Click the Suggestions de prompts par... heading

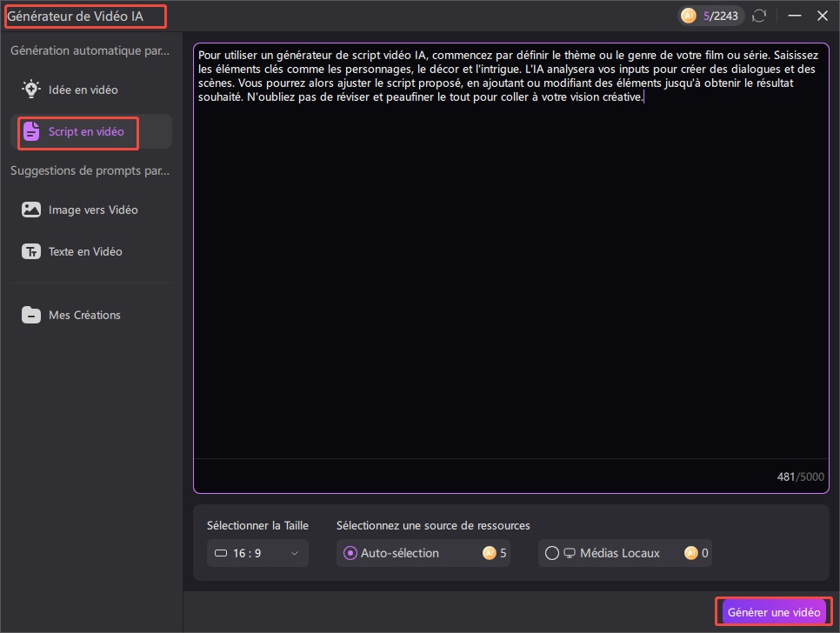click(x=90, y=170)
